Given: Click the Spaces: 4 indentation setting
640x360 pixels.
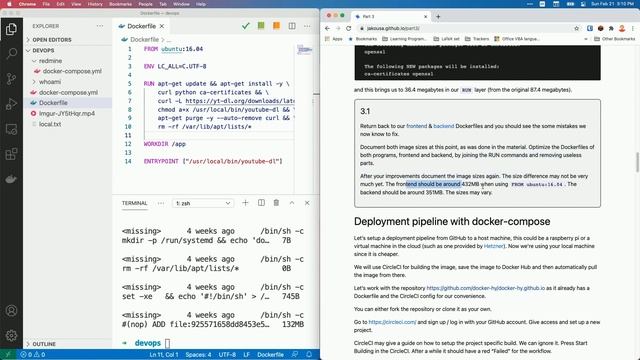Looking at the screenshot, I should tap(198, 355).
